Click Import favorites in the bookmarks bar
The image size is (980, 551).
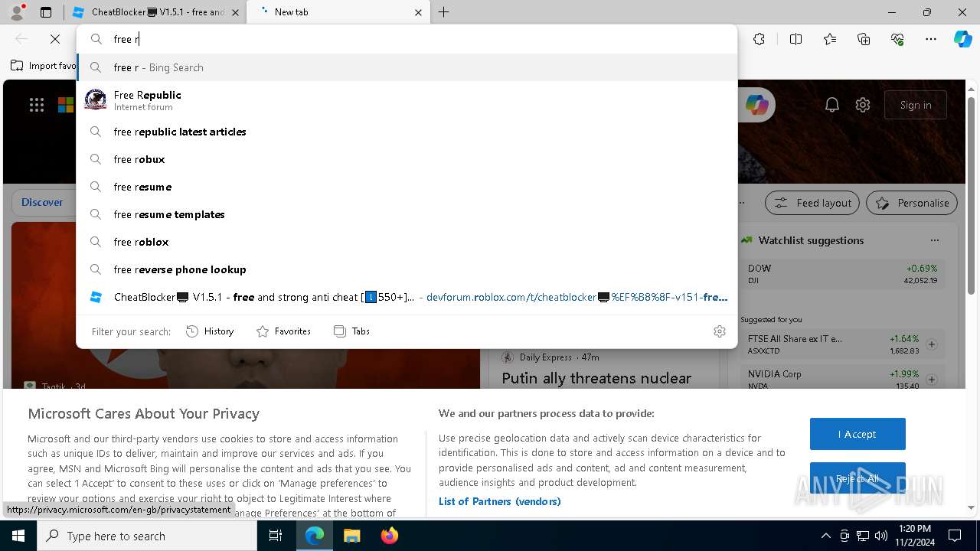(44, 66)
